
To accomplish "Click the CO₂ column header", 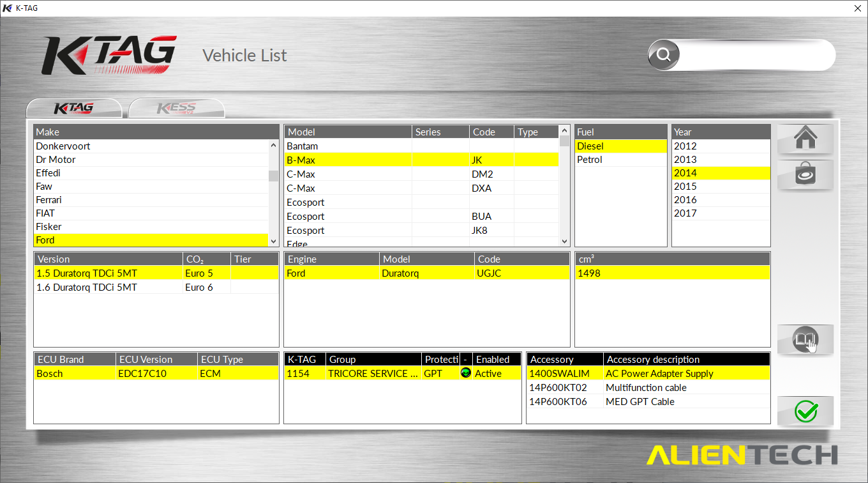I will [x=207, y=259].
